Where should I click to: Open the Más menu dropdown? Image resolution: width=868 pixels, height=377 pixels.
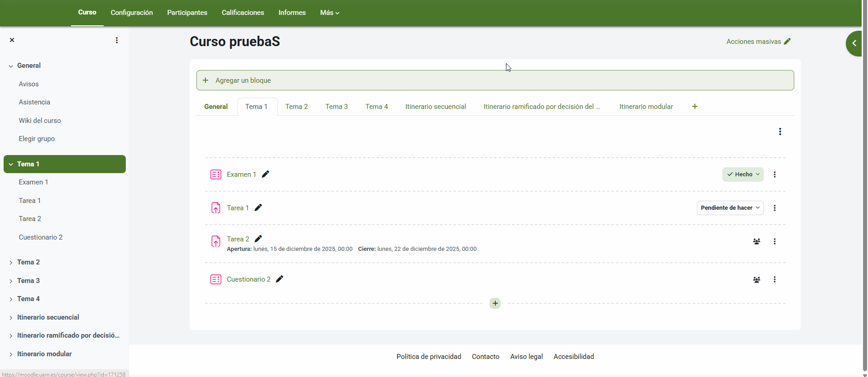tap(329, 13)
